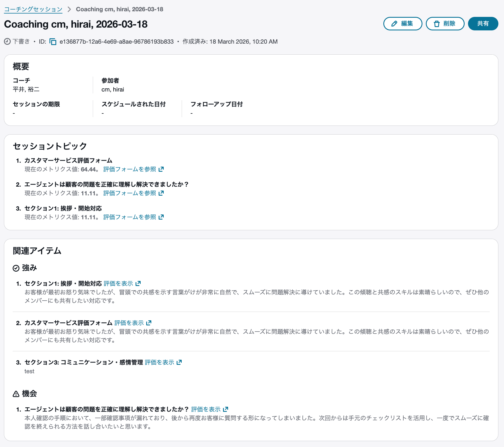This screenshot has width=504, height=447.
Task: Click the external link icon beside カスタマーサービス評価フォーム参照リンク
Action: click(161, 169)
